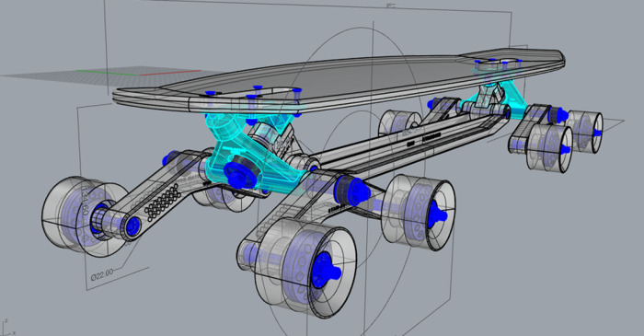The image size is (644, 336).
Task: Select the blue bearing on the far-left arm end
Action: pyautogui.click(x=132, y=226)
